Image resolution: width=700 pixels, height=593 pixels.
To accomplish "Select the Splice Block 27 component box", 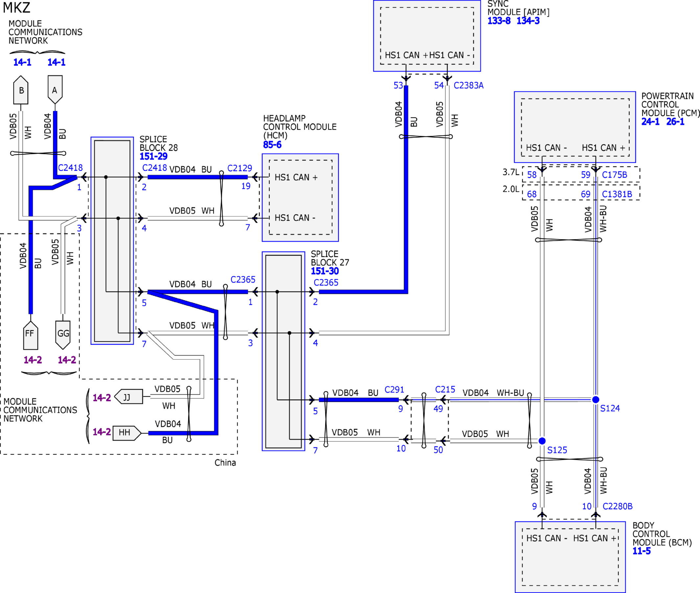I will (284, 351).
